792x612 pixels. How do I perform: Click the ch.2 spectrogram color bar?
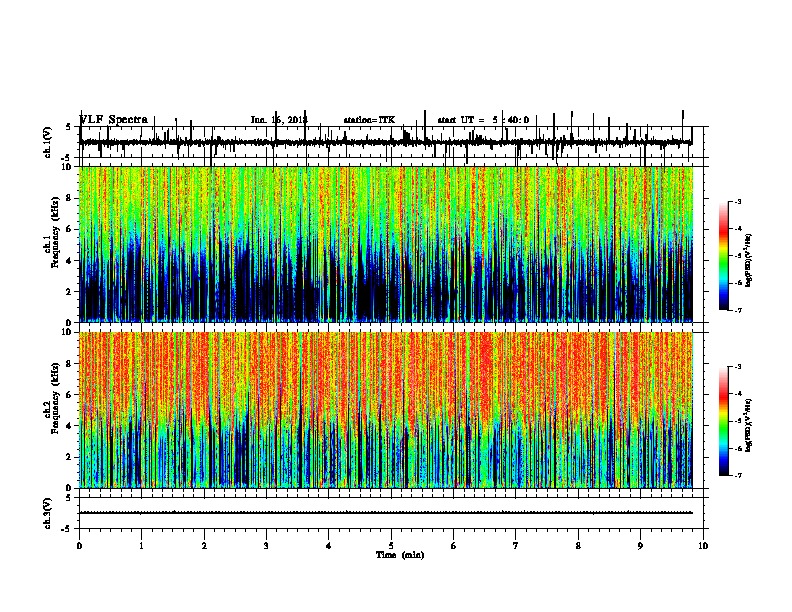click(724, 421)
